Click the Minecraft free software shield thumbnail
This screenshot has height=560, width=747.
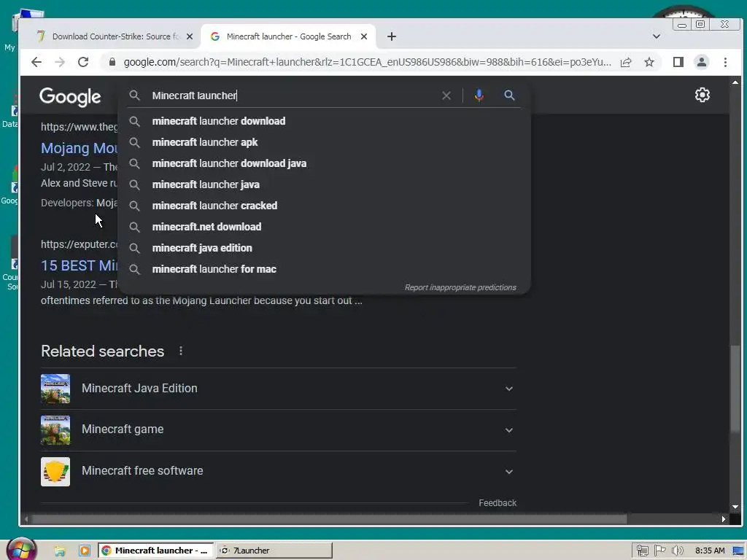[55, 472]
